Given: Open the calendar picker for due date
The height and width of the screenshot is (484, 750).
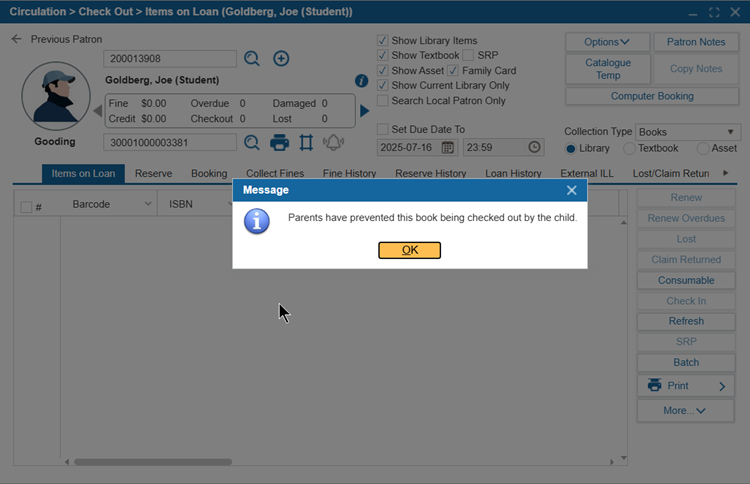Looking at the screenshot, I should point(448,147).
